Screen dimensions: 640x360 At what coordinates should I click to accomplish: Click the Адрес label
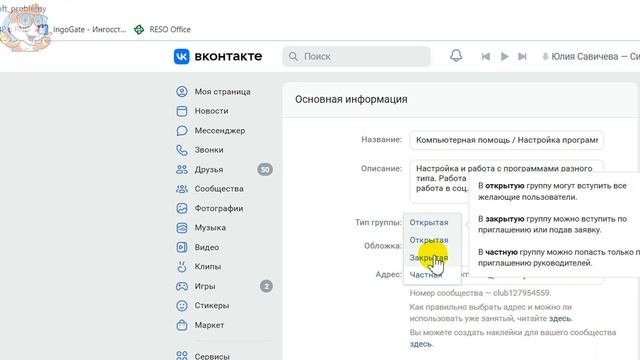pyautogui.click(x=389, y=275)
